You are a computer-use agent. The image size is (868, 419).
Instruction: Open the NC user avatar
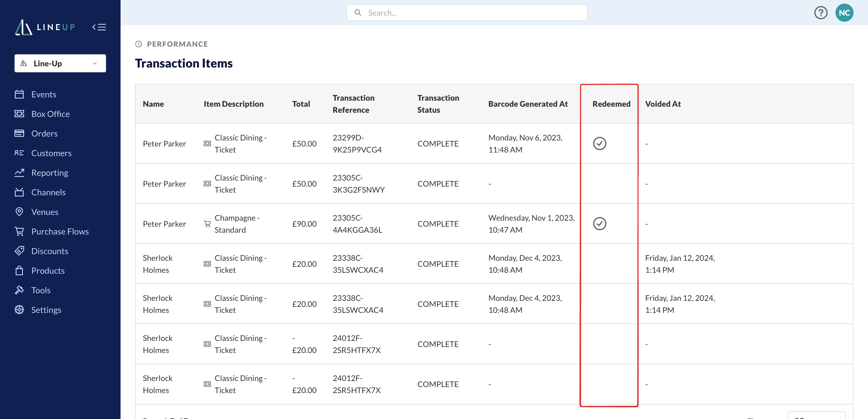pyautogui.click(x=844, y=13)
